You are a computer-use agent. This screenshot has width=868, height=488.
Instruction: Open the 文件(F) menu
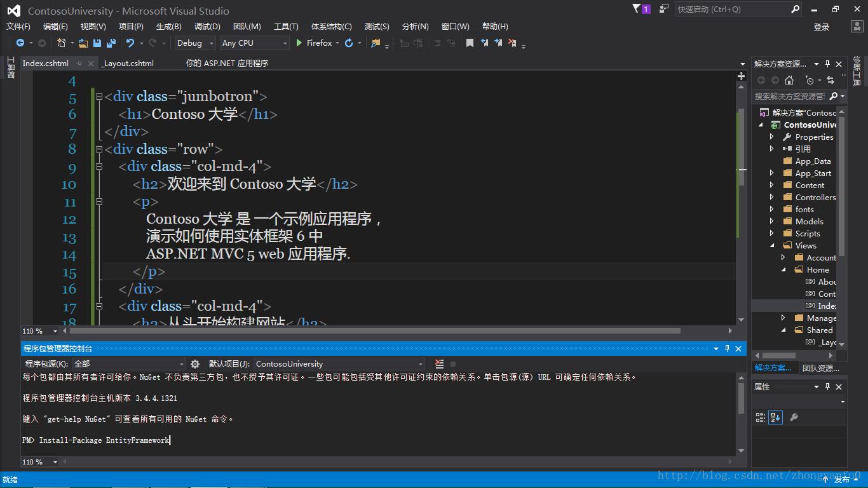pyautogui.click(x=18, y=27)
